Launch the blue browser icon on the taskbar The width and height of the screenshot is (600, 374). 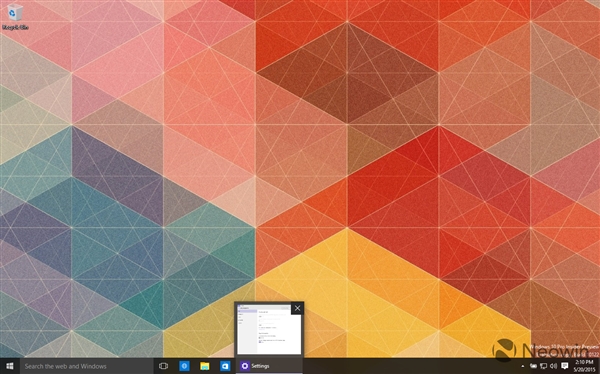coord(184,366)
